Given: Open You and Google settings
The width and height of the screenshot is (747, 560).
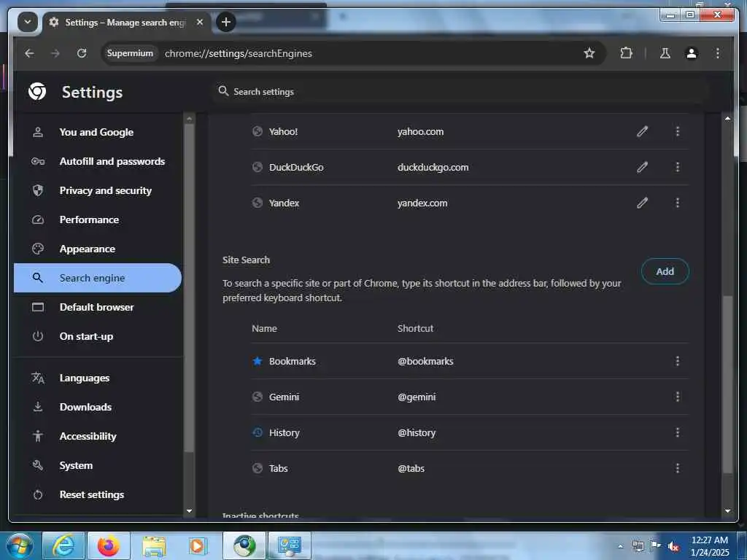Looking at the screenshot, I should point(98,132).
